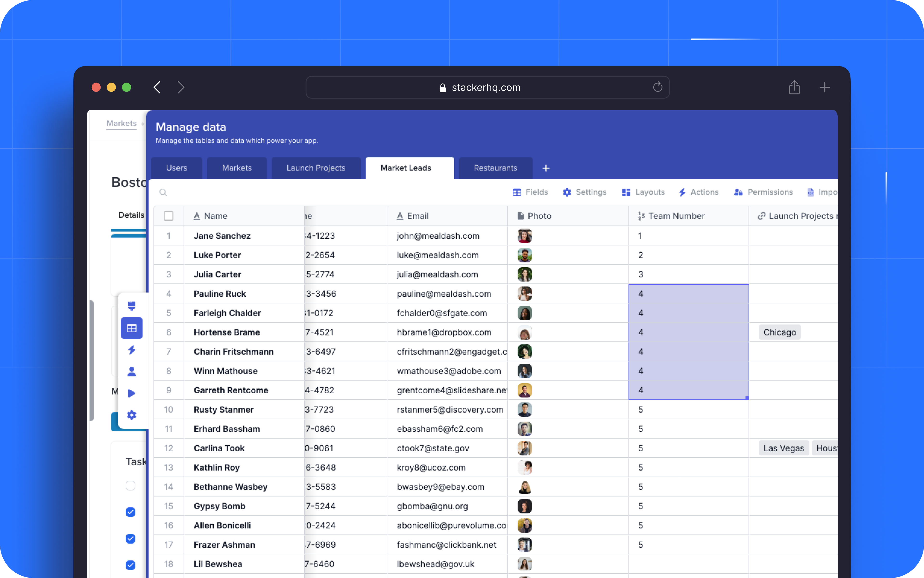Select the Rusty Stanmer name cell
Viewport: 924px width, 578px height.
tap(244, 409)
